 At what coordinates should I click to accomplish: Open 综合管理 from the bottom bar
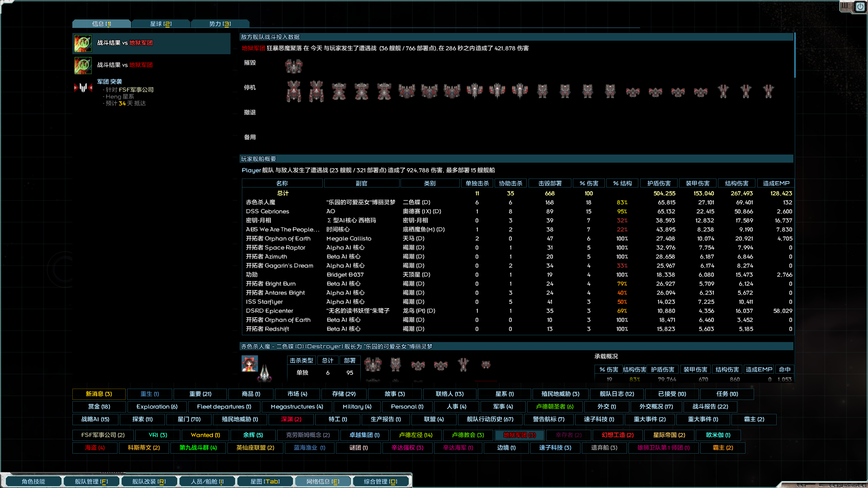[x=380, y=481]
